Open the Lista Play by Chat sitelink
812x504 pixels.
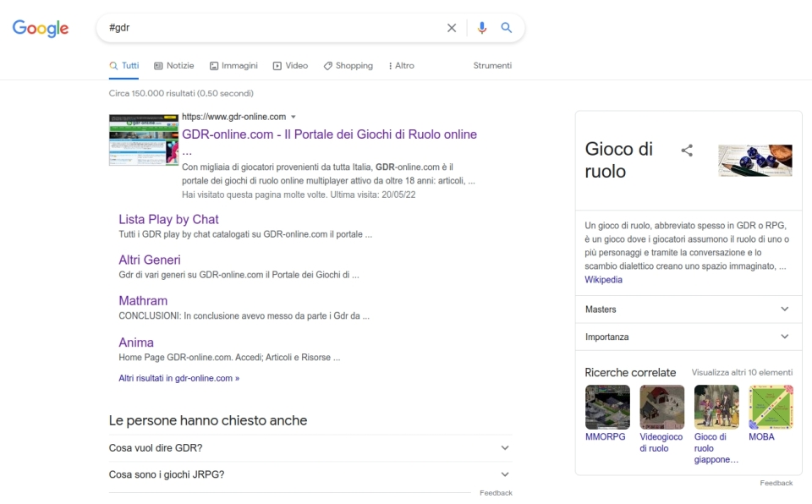169,219
